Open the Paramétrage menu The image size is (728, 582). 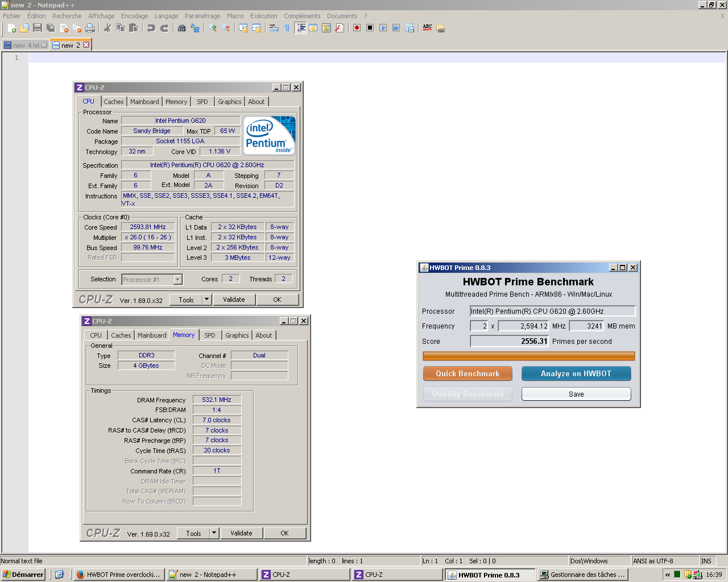(202, 16)
